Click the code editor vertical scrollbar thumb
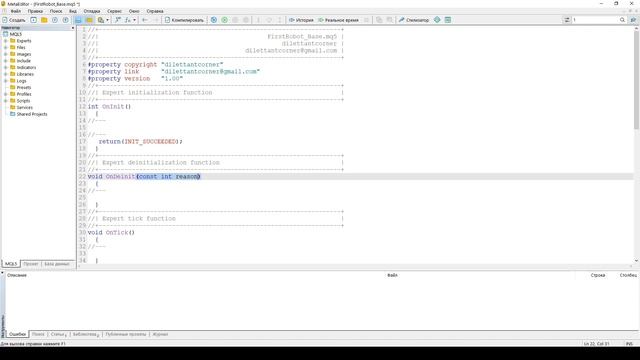640x360 pixels. point(636,80)
